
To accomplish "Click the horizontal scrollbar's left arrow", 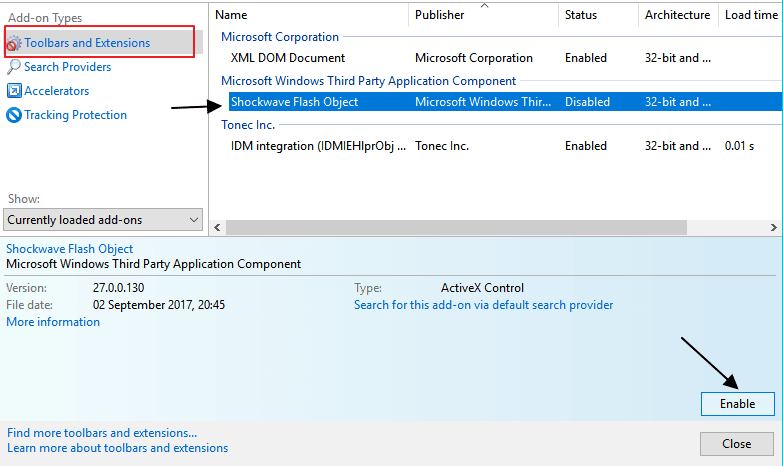I will (217, 227).
